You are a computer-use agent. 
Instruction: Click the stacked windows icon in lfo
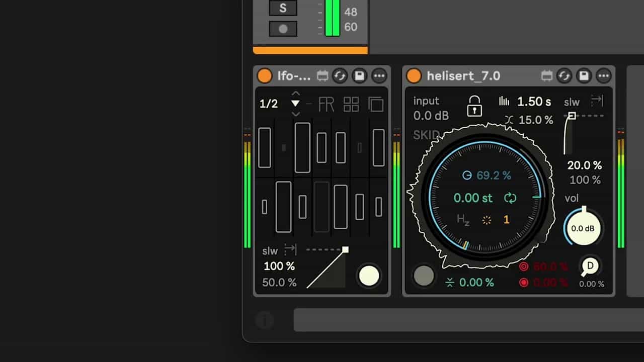pos(376,105)
